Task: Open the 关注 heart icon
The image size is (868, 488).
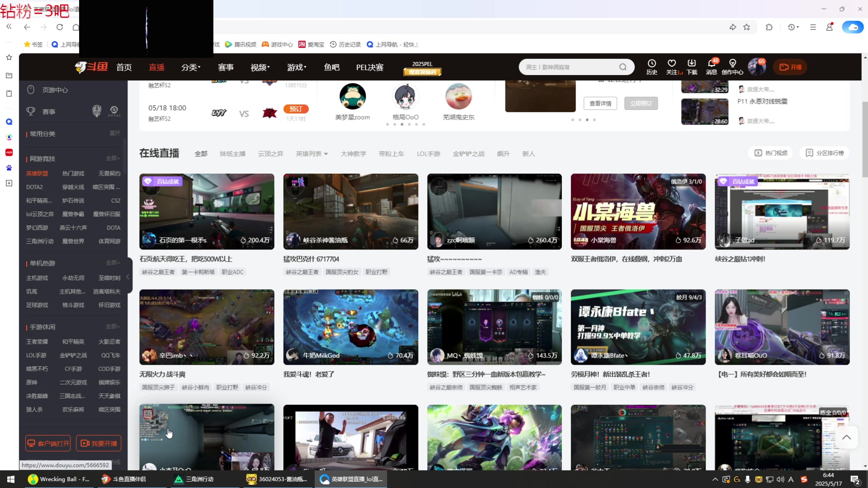Action: pyautogui.click(x=672, y=67)
